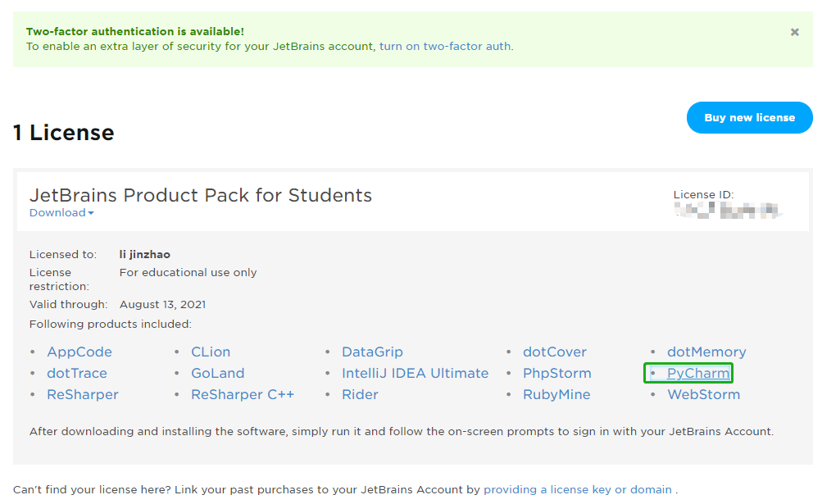Open the CLion product link

(211, 352)
